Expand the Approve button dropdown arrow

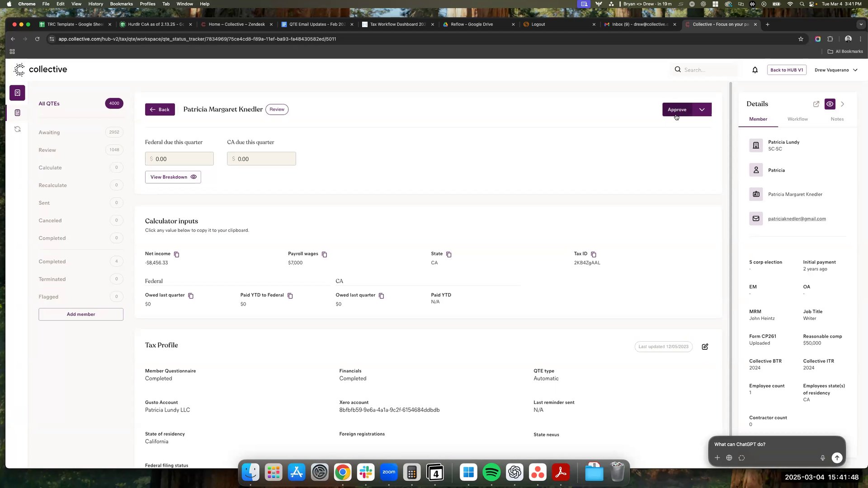coord(702,110)
